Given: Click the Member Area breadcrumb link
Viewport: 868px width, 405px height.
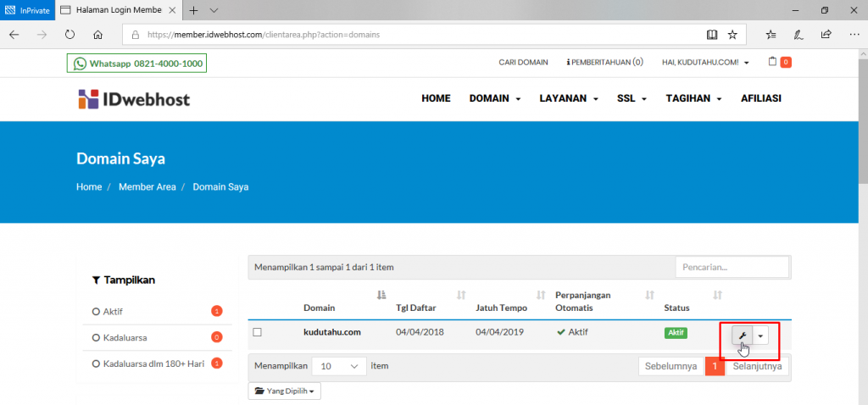Looking at the screenshot, I should [x=147, y=186].
